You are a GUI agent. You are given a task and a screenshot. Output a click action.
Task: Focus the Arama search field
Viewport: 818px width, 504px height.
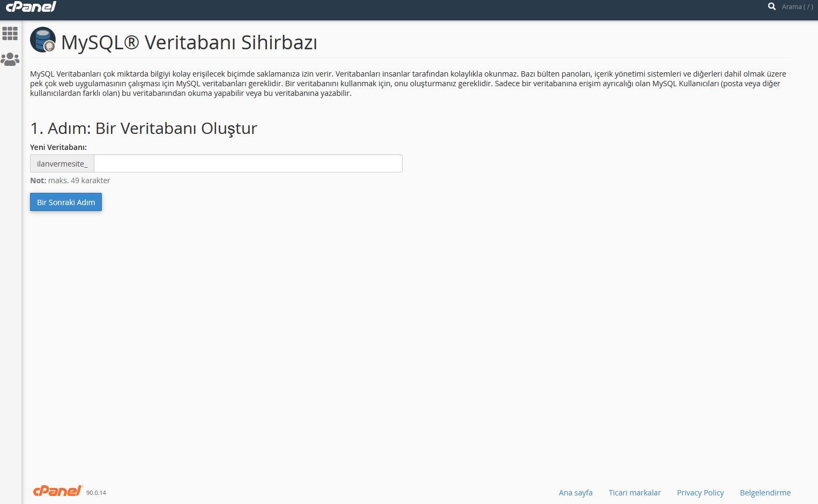click(797, 7)
